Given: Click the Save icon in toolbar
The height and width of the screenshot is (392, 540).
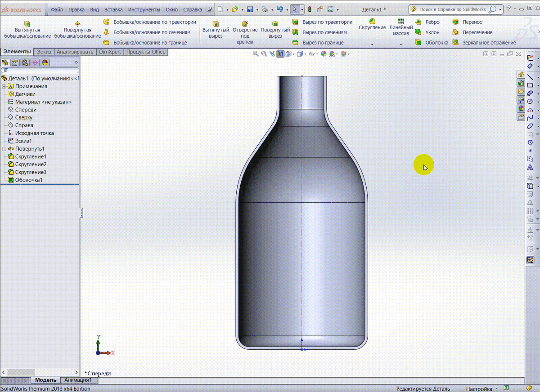Looking at the screenshot, I should tap(250, 9).
